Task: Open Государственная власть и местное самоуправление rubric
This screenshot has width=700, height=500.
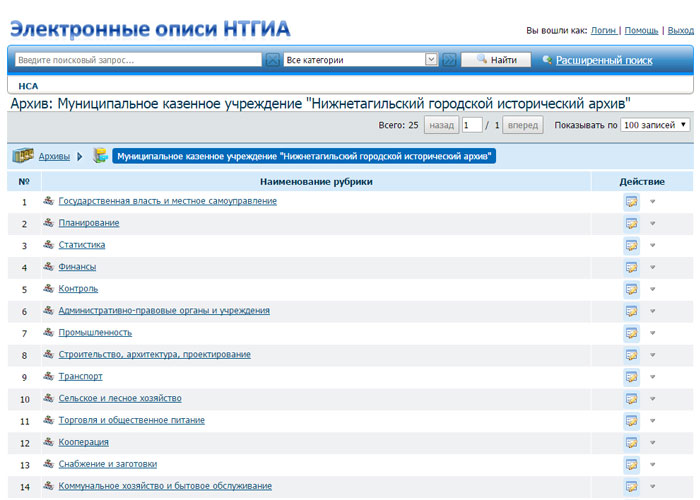Action: coord(167,201)
